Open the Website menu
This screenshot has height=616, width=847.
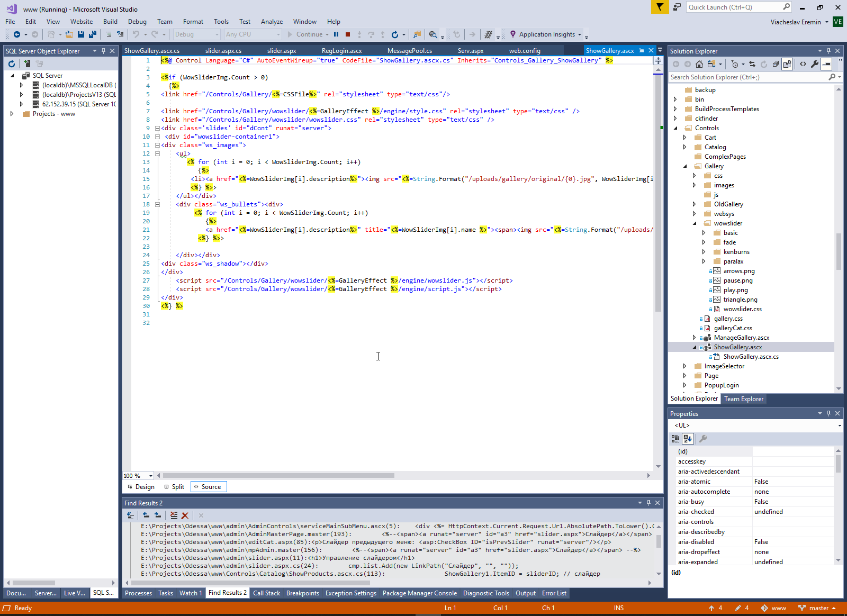tap(81, 22)
